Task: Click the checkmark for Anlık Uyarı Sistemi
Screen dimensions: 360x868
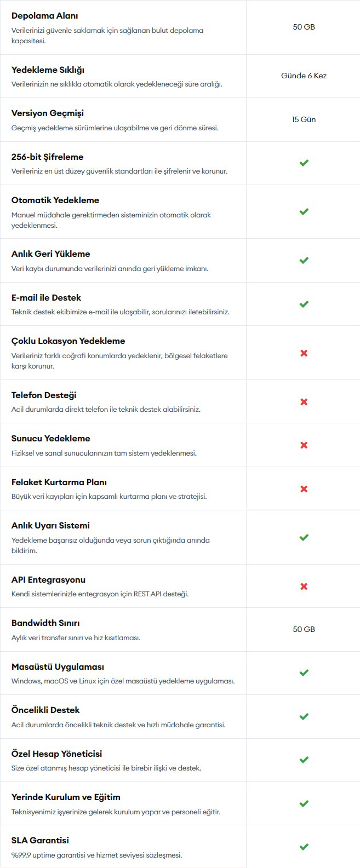Action: point(304,537)
